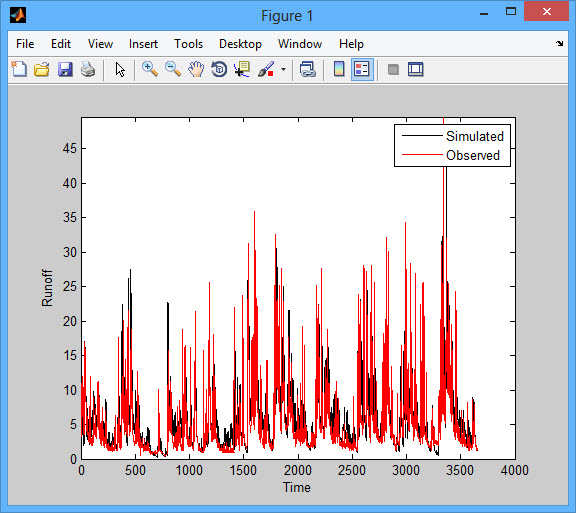Click the Link Plot toolbar icon

[307, 69]
